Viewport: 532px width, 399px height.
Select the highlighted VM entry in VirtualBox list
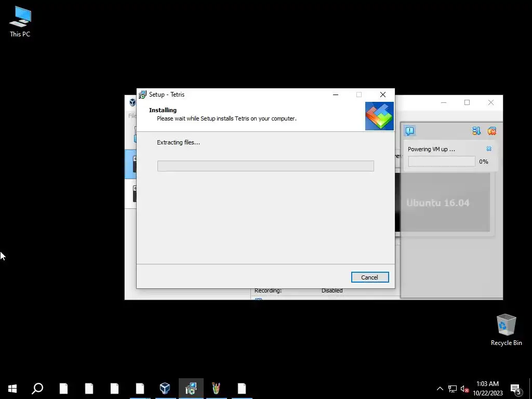[x=130, y=164]
